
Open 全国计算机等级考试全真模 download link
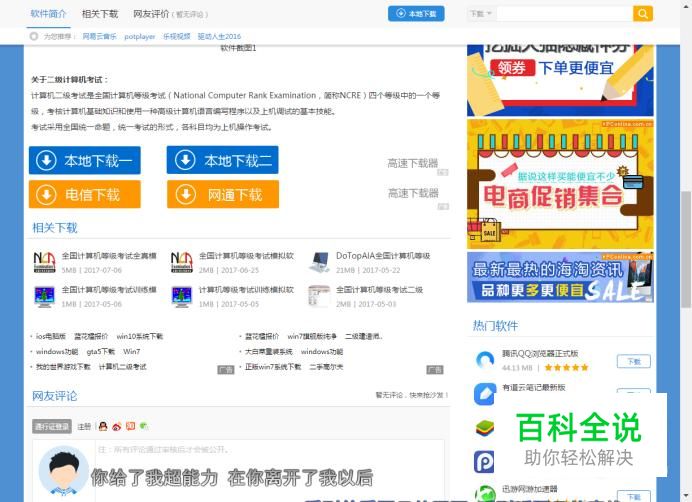[x=109, y=256]
